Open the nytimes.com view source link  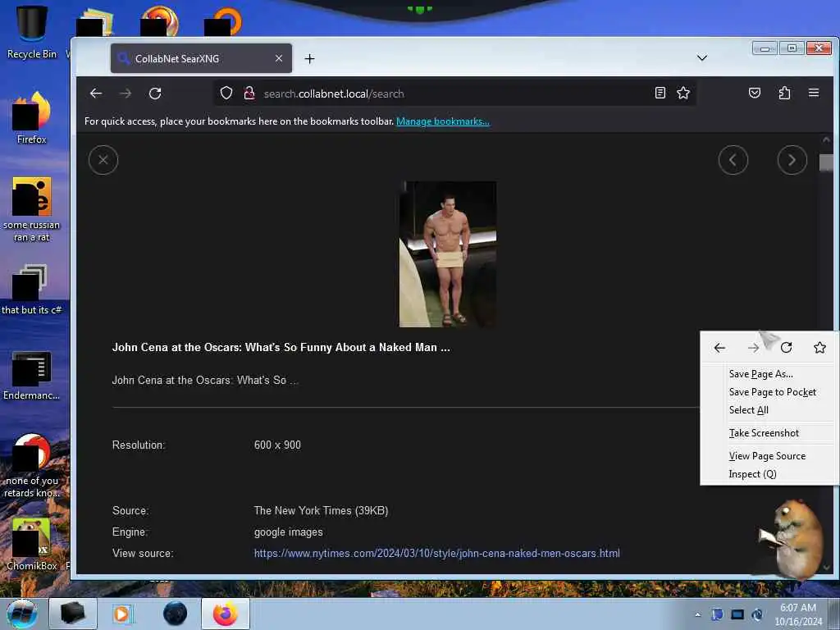coord(436,554)
